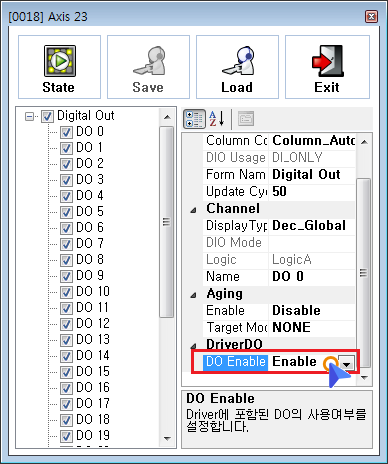Screen dimensions: 388x464
Task: Open Property Pages icon in grid toolbar
Action: point(246,119)
